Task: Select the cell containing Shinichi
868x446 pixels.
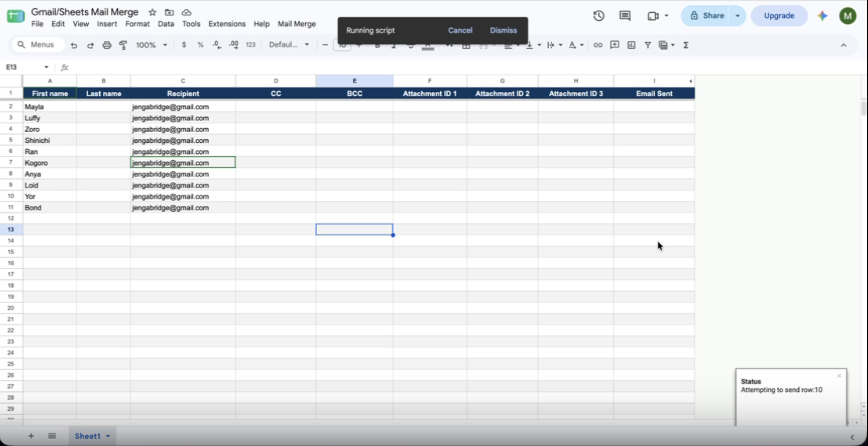Action: (x=50, y=141)
